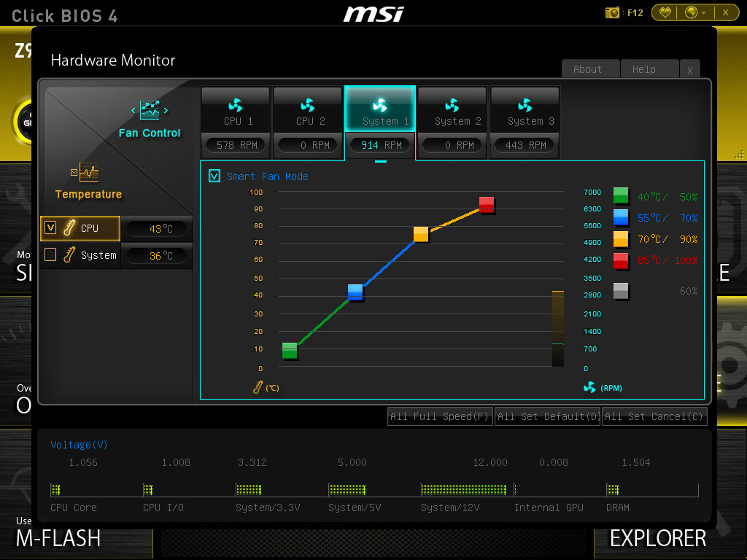
Task: Open the language globe dropdown
Action: tap(695, 12)
